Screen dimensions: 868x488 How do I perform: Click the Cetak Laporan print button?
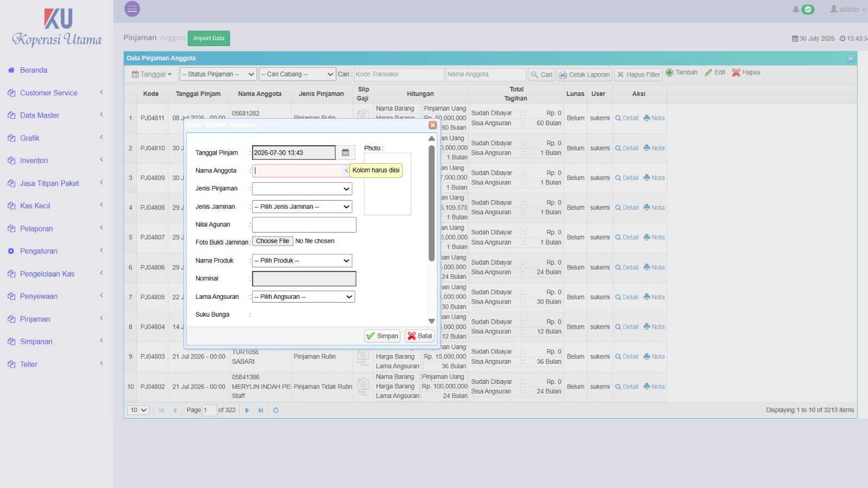point(584,74)
